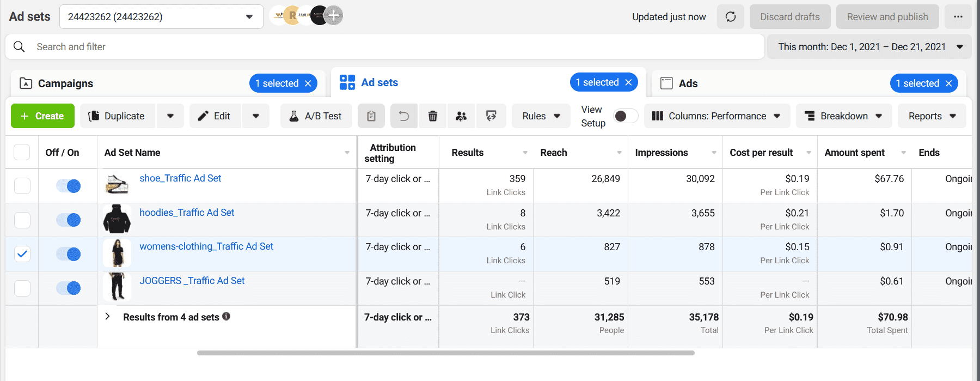Switch to the Campaigns tab
980x381 pixels.
65,83
